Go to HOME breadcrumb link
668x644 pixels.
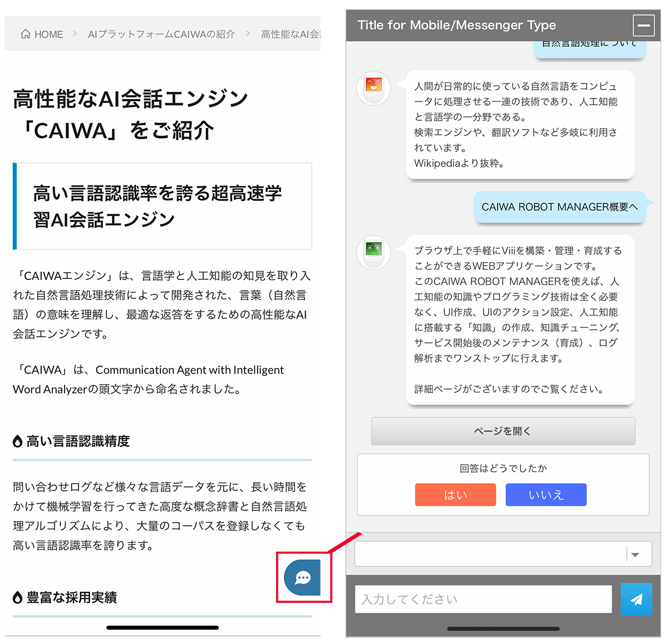coord(48,35)
